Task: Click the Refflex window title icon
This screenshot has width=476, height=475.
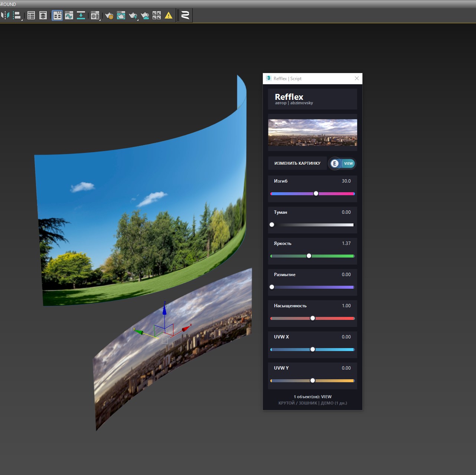Action: (268, 78)
